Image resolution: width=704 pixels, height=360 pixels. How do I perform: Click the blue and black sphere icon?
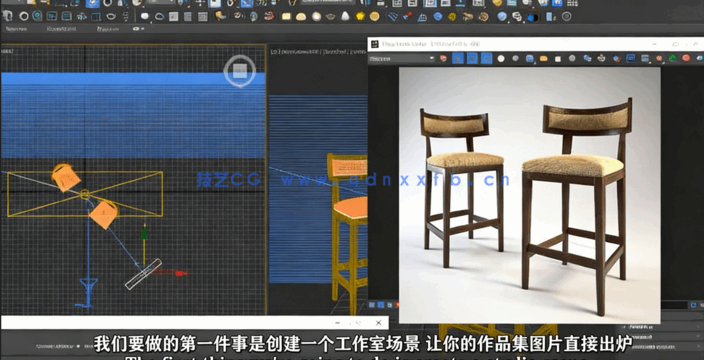point(532,18)
